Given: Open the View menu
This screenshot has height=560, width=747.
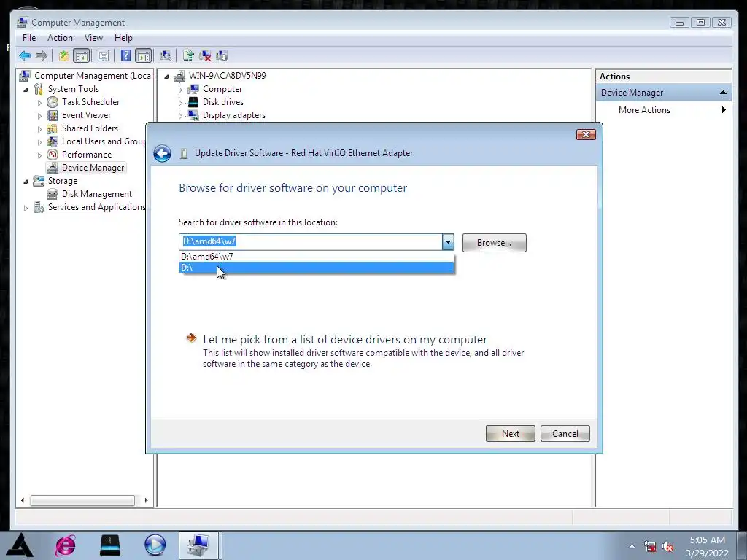Looking at the screenshot, I should tap(93, 38).
